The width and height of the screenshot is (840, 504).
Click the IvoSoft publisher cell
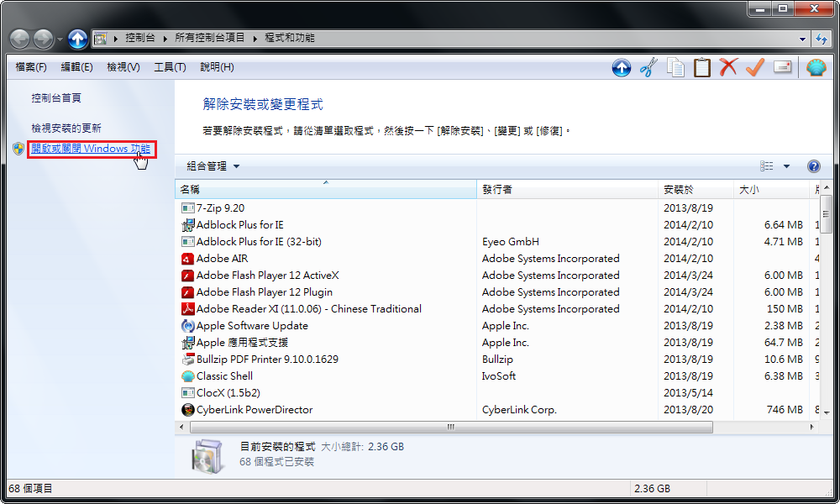coord(499,376)
